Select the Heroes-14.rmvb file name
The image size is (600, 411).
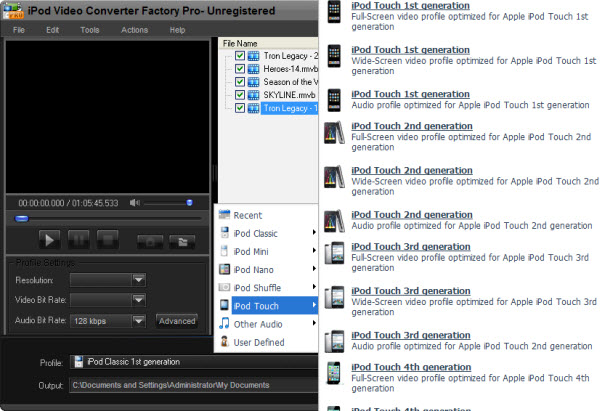pyautogui.click(x=290, y=69)
